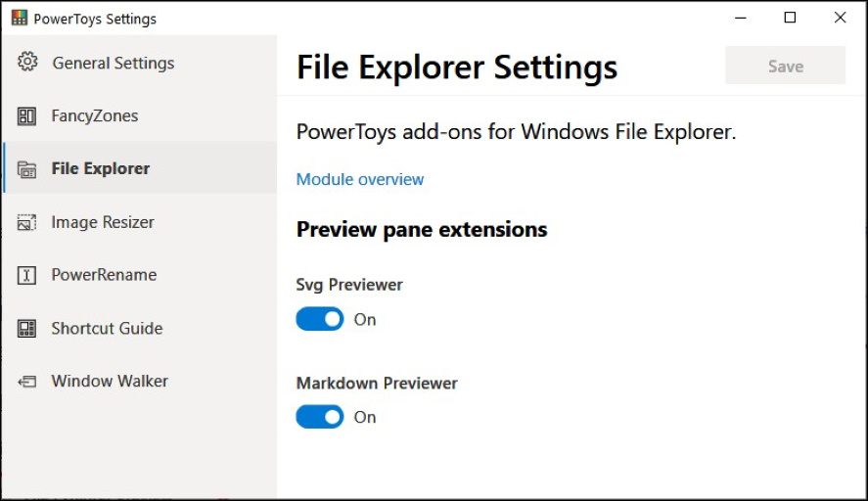Image resolution: width=868 pixels, height=501 pixels.
Task: Click the Shortcut Guide icon
Action: pyautogui.click(x=27, y=329)
